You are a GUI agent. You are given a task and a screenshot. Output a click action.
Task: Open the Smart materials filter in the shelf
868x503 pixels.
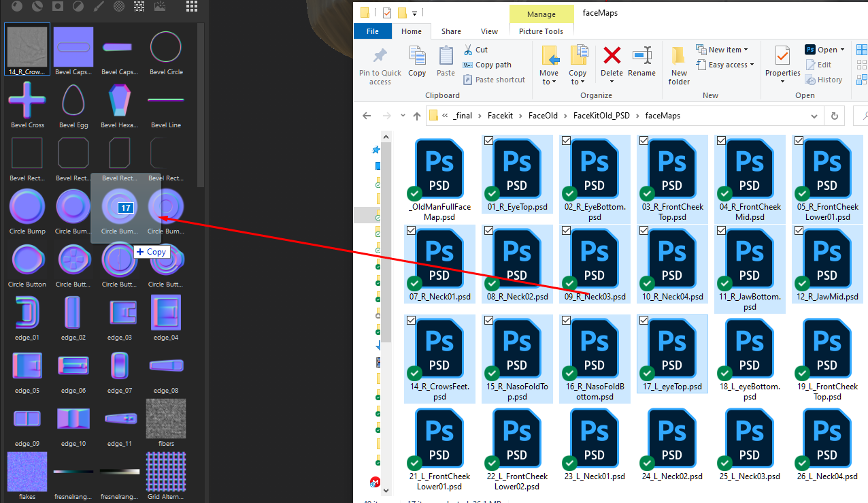point(37,6)
